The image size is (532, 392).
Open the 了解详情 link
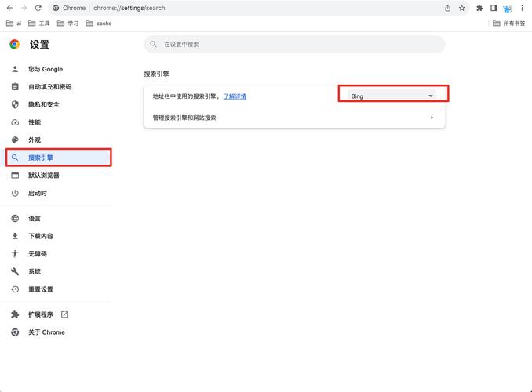[235, 96]
